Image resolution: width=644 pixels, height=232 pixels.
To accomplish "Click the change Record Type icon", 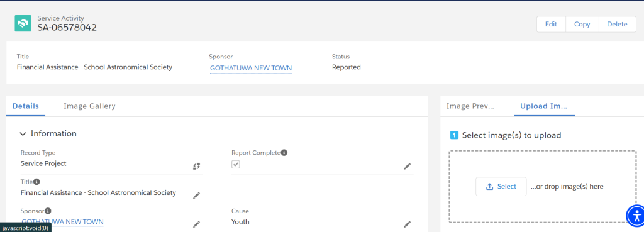I will click(197, 166).
